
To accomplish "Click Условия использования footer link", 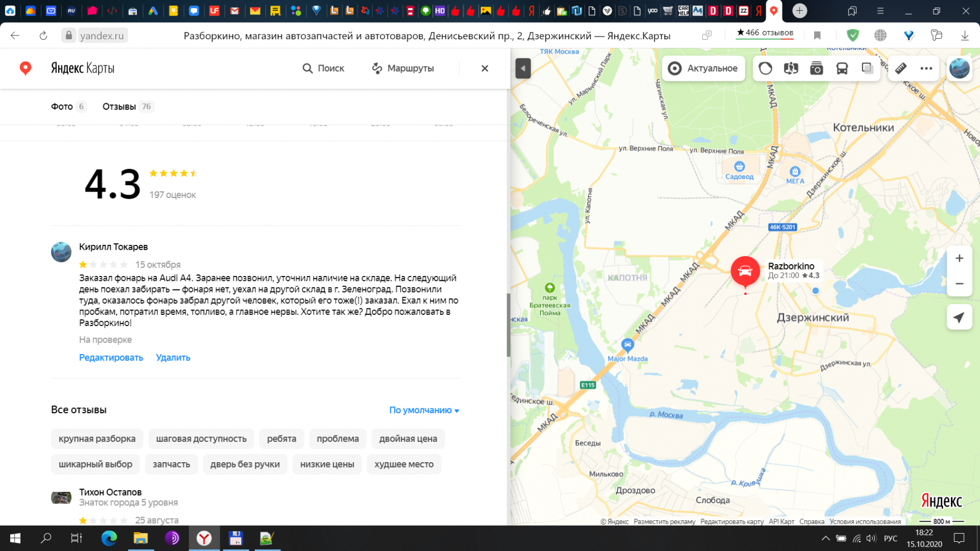I will click(x=865, y=521).
